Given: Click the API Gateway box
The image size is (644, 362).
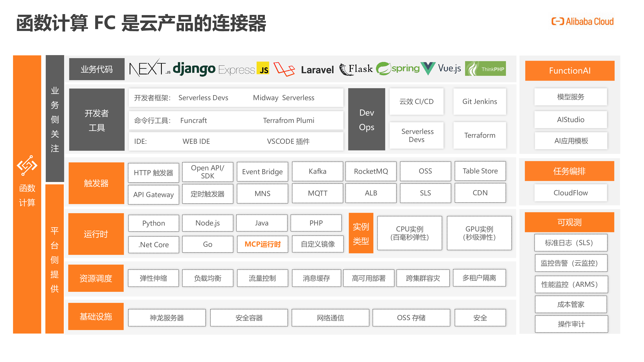Looking at the screenshot, I should click(x=154, y=195).
